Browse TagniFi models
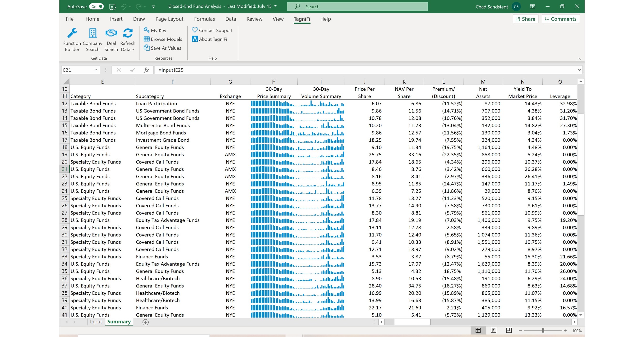Image resolution: width=644 pixels, height=337 pixels. 163,39
